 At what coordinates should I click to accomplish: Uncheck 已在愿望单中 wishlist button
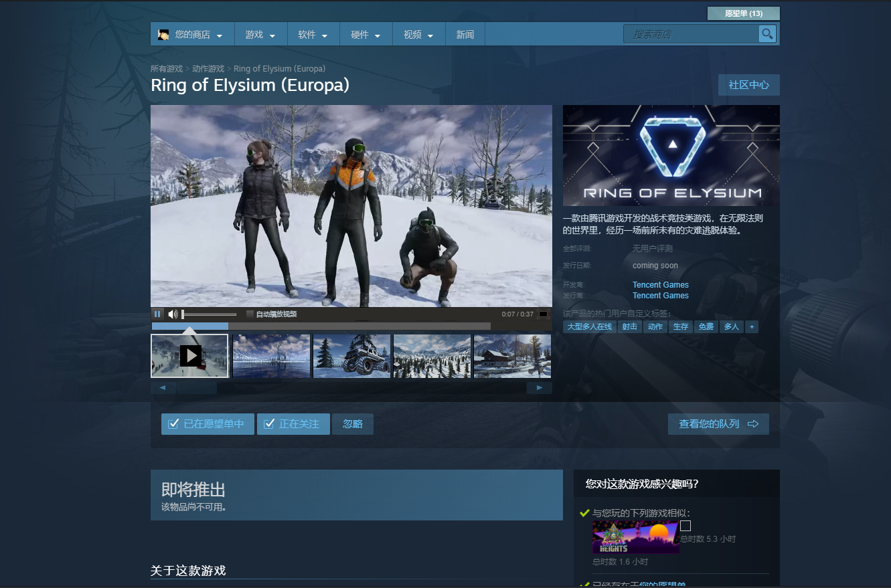click(x=208, y=424)
